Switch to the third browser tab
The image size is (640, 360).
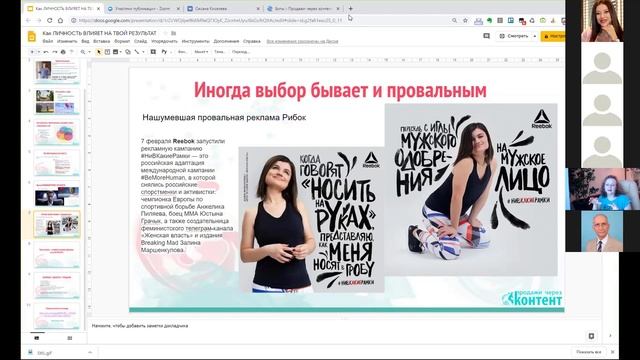coord(222,8)
